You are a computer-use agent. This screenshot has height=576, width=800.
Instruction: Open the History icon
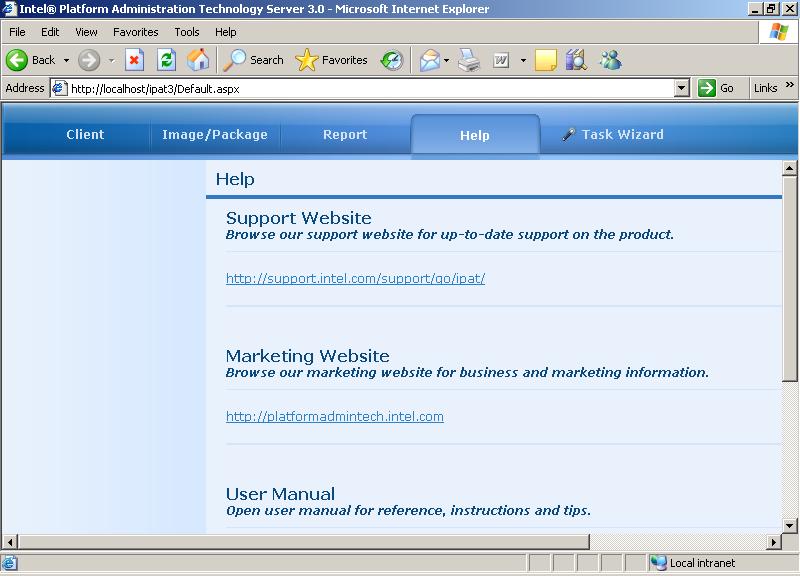point(392,60)
